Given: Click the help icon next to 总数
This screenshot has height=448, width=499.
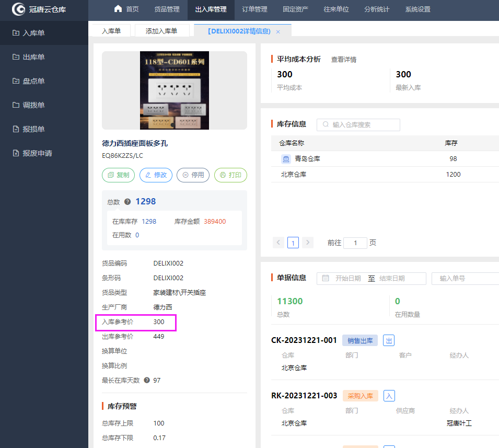Looking at the screenshot, I should pyautogui.click(x=127, y=202).
